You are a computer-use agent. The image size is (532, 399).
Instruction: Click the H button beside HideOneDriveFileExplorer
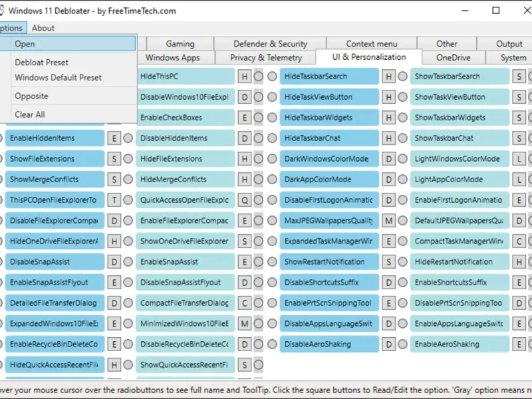point(114,241)
